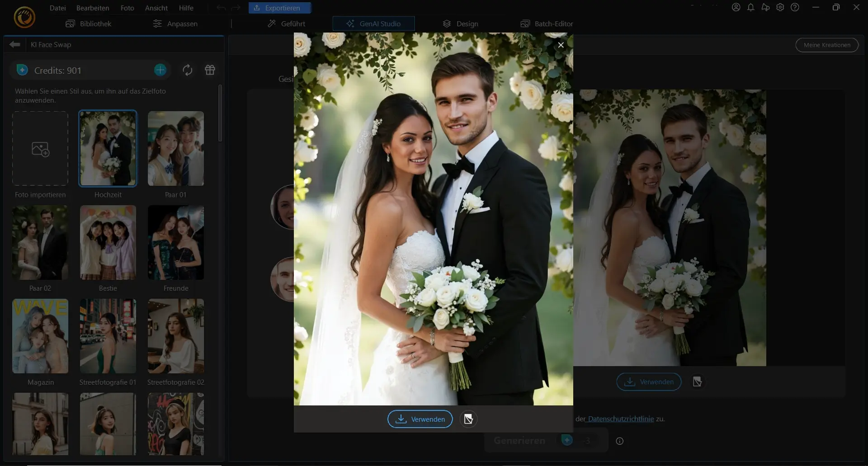Open the Bearbeiten menu
The width and height of the screenshot is (868, 466).
(x=93, y=8)
